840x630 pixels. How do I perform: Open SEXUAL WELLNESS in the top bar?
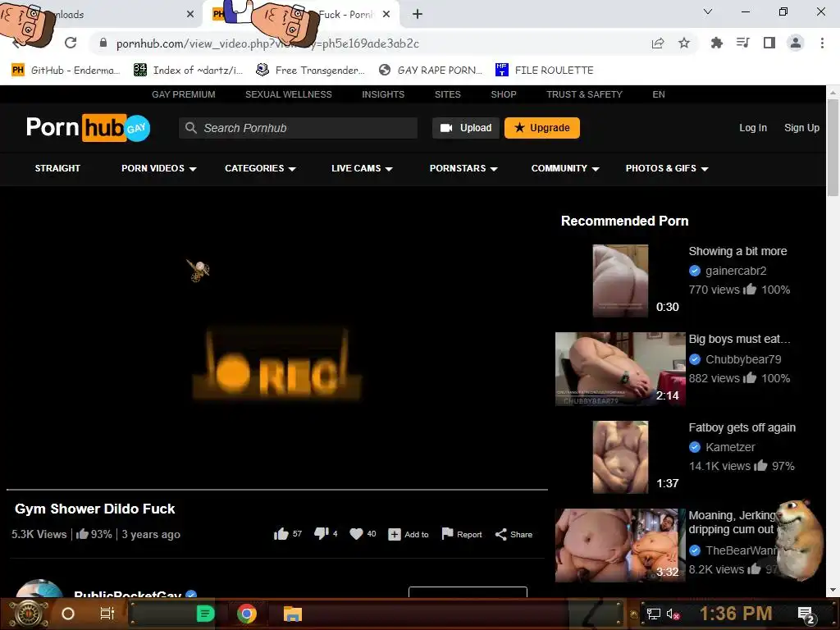(288, 94)
